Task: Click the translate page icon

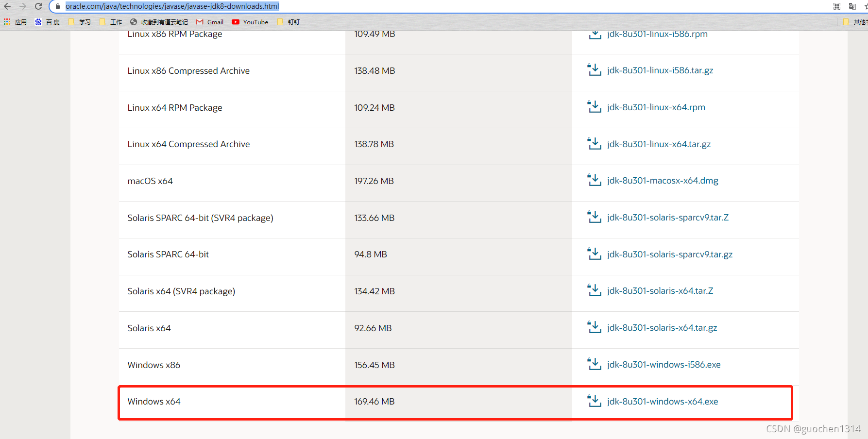Action: pyautogui.click(x=852, y=6)
